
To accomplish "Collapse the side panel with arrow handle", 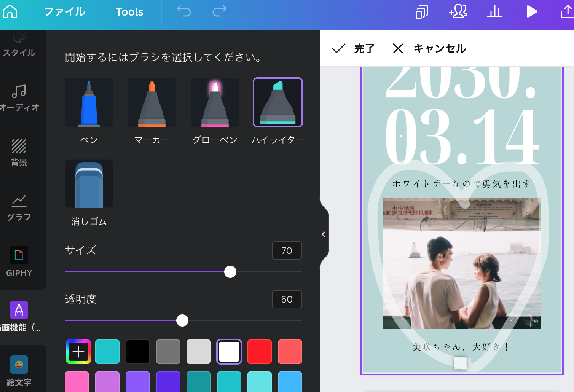I will tap(324, 234).
